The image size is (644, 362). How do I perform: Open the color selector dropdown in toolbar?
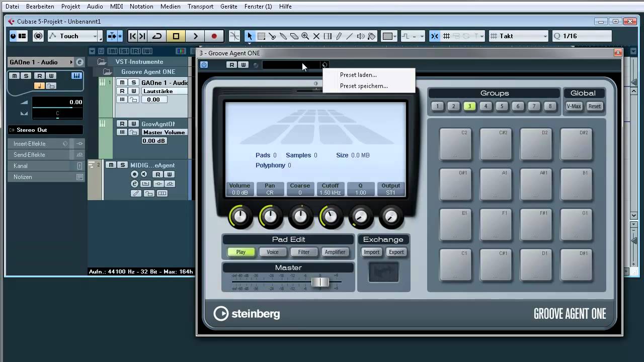[x=388, y=36]
